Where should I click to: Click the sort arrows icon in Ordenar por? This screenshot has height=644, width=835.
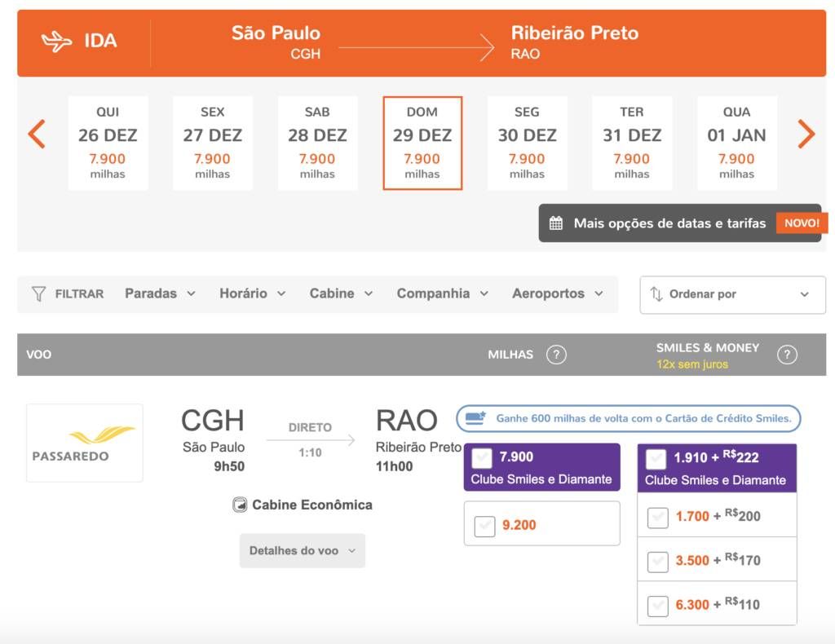[656, 294]
